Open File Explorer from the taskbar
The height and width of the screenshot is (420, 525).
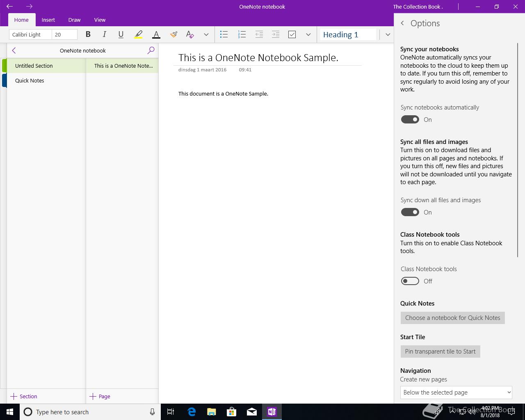(x=212, y=412)
